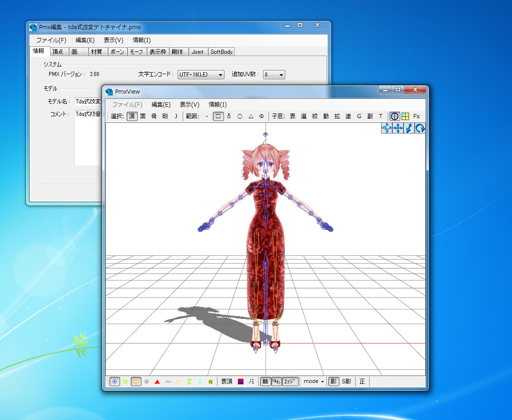Switch to the モーフ tab
Image resolution: width=512 pixels, height=420 pixels.
pyautogui.click(x=136, y=51)
